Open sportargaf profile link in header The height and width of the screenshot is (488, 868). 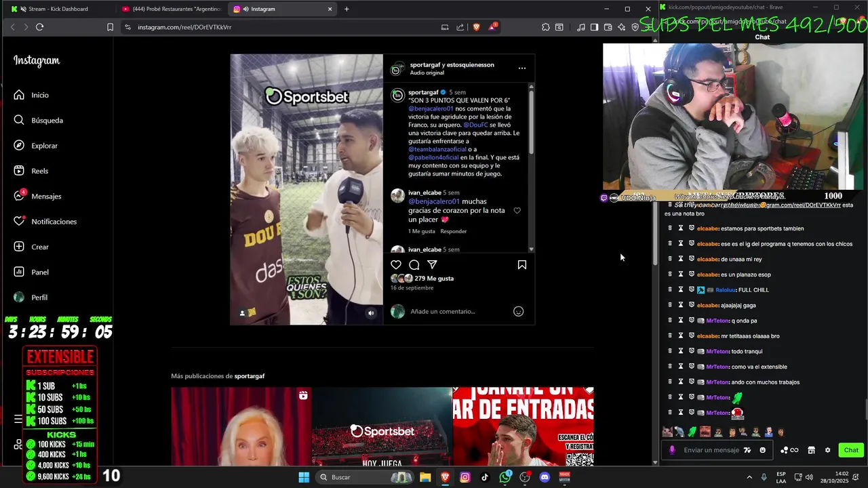coord(425,64)
